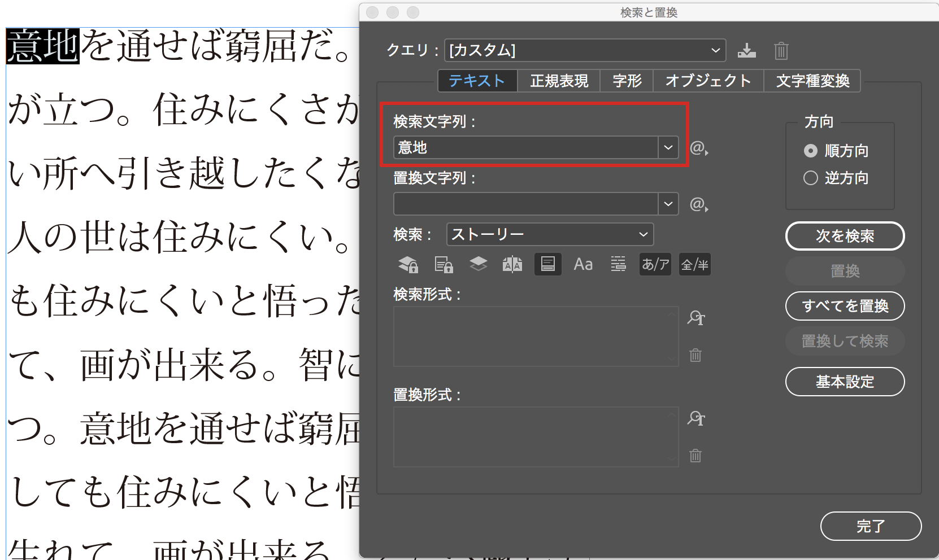The height and width of the screenshot is (560, 939).
Task: Click the 検索形式 format box
Action: [536, 336]
